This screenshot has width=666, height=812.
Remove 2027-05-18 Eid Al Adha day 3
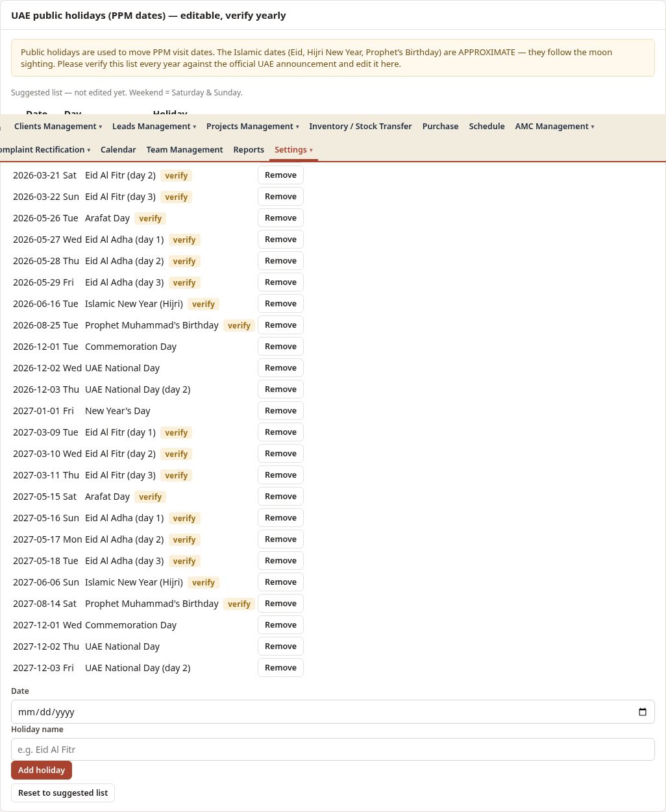click(x=280, y=561)
